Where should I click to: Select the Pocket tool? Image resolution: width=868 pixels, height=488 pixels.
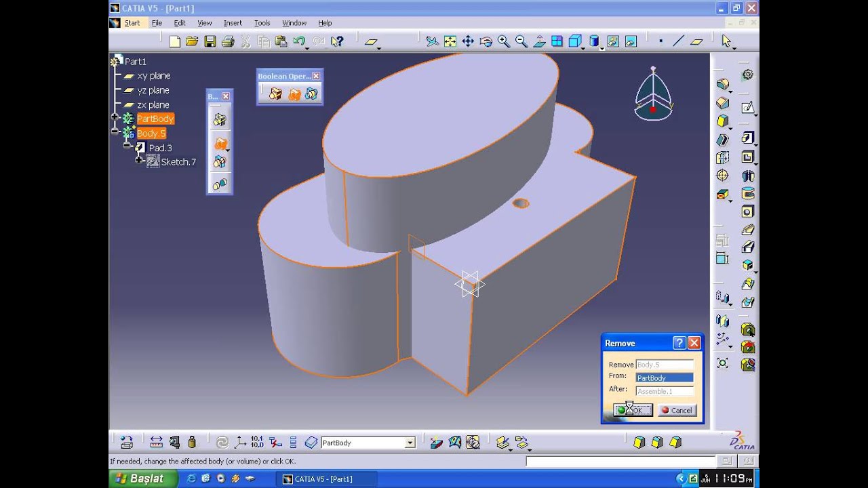[x=747, y=157]
